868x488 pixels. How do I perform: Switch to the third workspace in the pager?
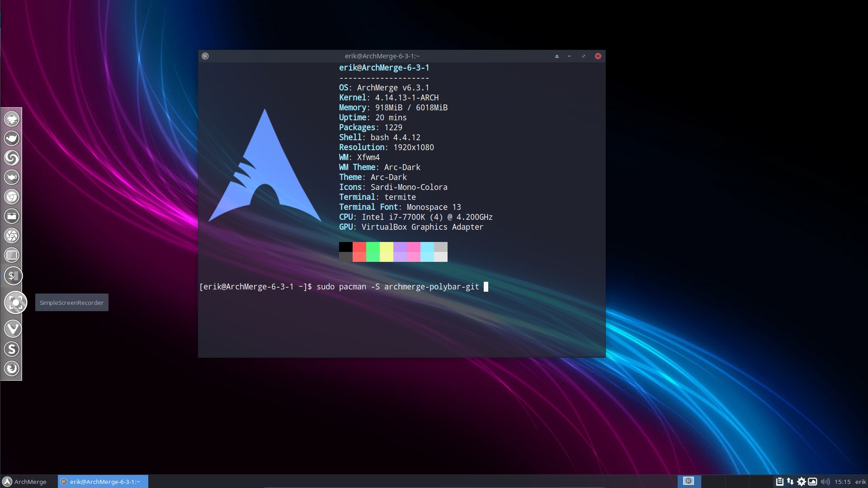[x=737, y=481]
